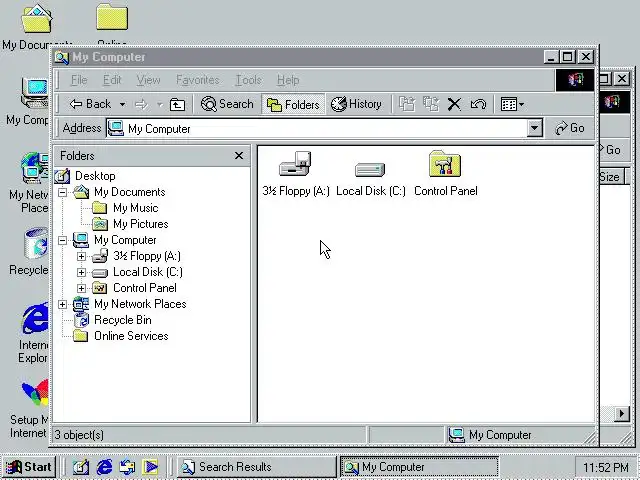
Task: Click the Forward arrow toolbar icon
Action: pyautogui.click(x=141, y=104)
